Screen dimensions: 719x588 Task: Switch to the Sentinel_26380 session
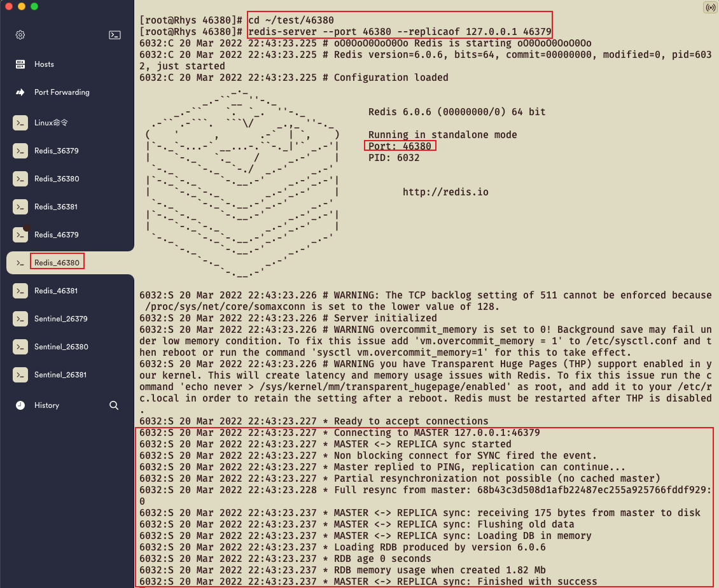point(61,347)
